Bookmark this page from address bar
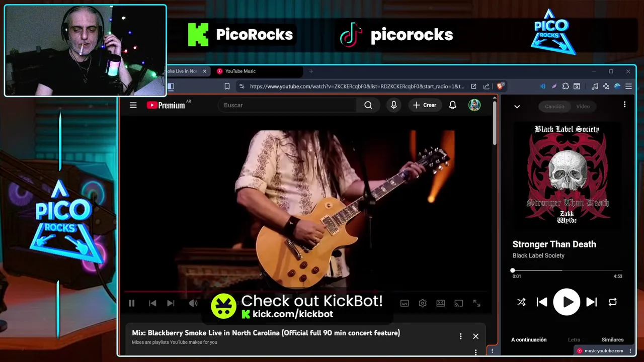644x362 pixels. coord(227,86)
